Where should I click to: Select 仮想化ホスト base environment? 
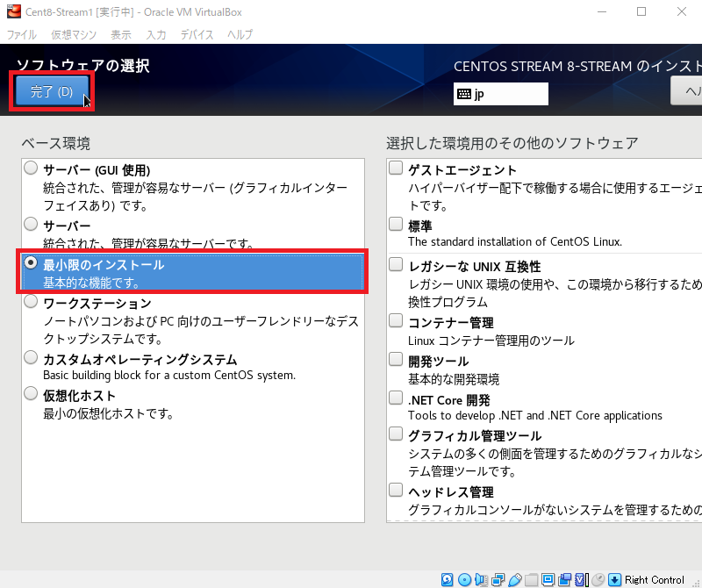31,393
